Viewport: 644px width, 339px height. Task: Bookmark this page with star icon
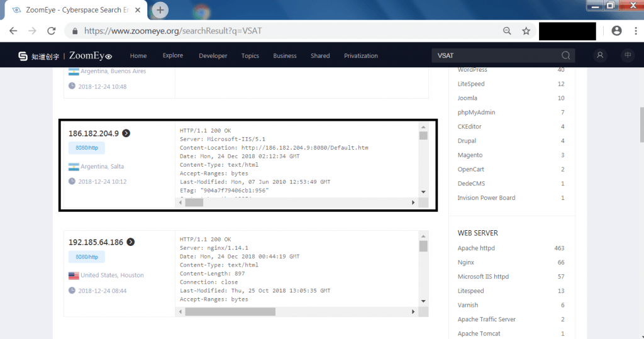pos(526,31)
